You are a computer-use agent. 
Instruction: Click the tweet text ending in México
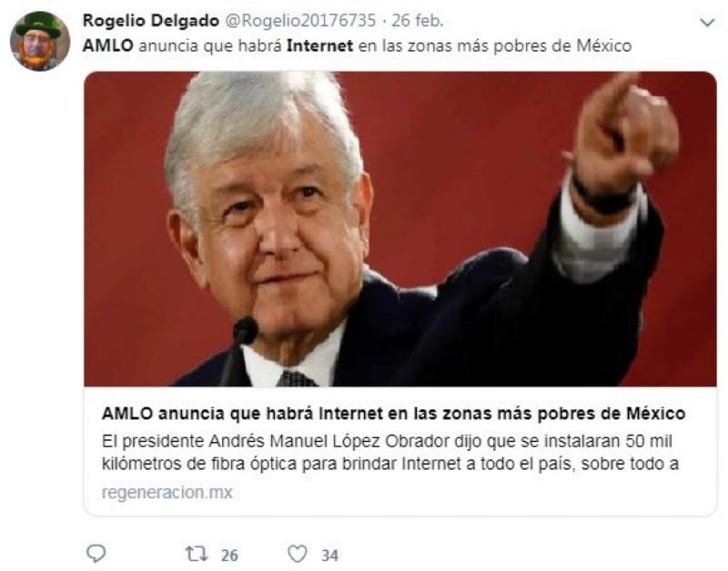[357, 45]
